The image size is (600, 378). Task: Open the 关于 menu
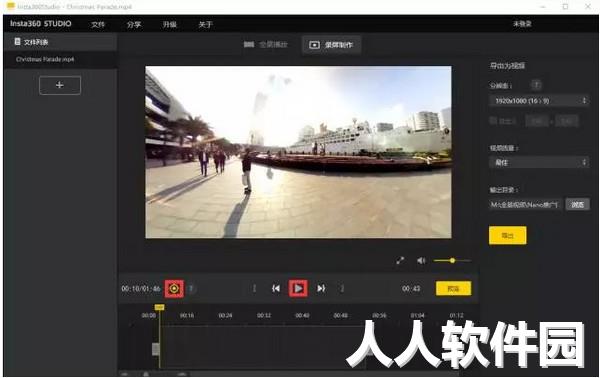coord(205,24)
